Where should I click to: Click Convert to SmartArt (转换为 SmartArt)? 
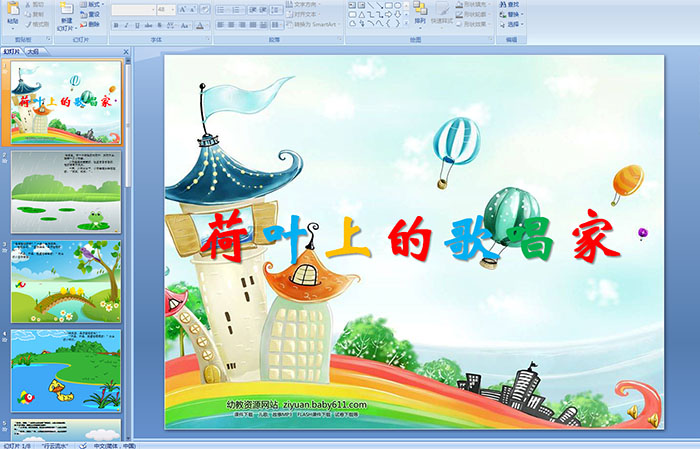tap(313, 24)
